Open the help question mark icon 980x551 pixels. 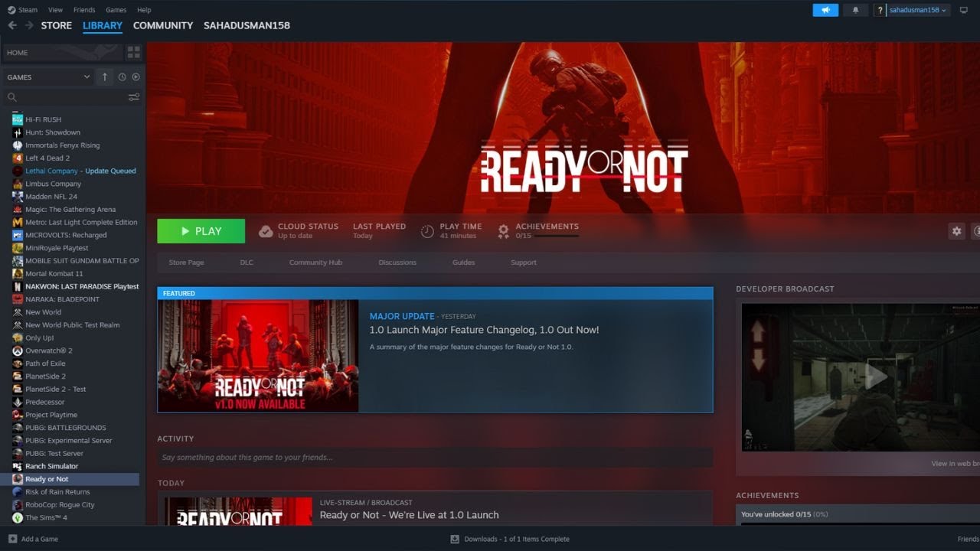[x=880, y=10]
